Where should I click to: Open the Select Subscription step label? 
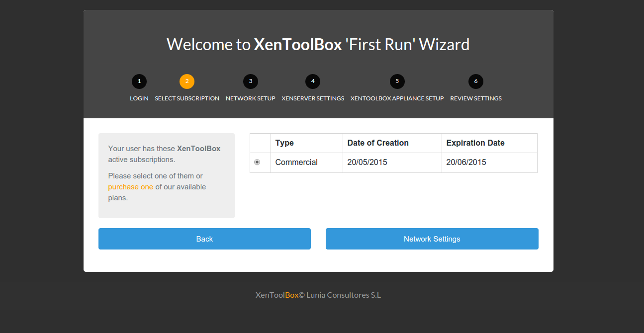pyautogui.click(x=187, y=98)
